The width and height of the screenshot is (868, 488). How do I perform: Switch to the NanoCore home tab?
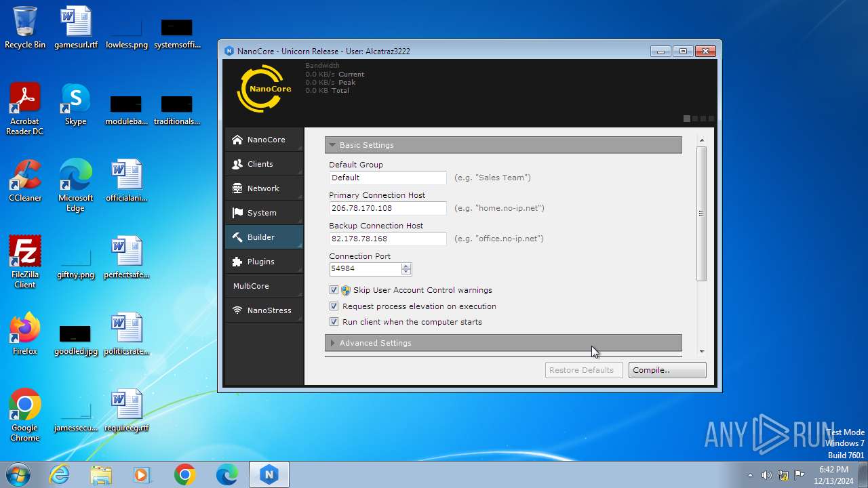264,140
